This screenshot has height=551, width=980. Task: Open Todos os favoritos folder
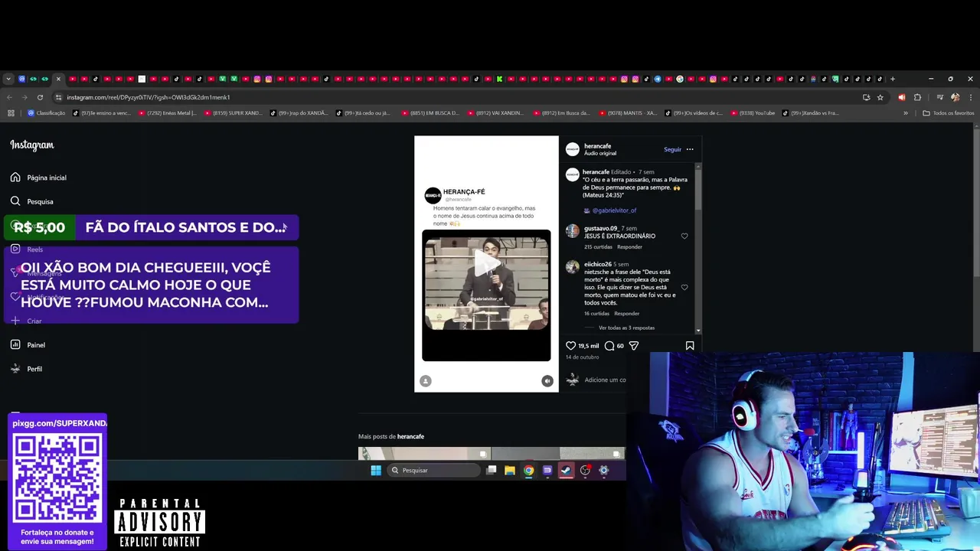pyautogui.click(x=949, y=113)
